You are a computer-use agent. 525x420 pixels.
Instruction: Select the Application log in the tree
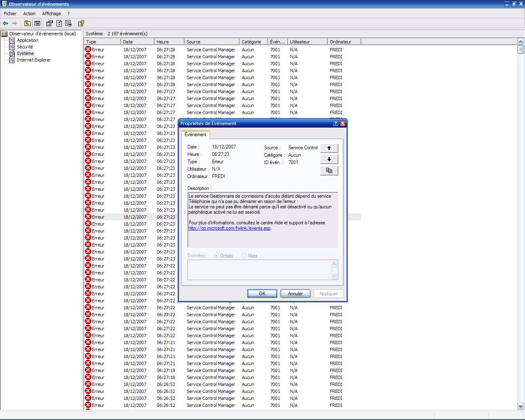click(27, 40)
